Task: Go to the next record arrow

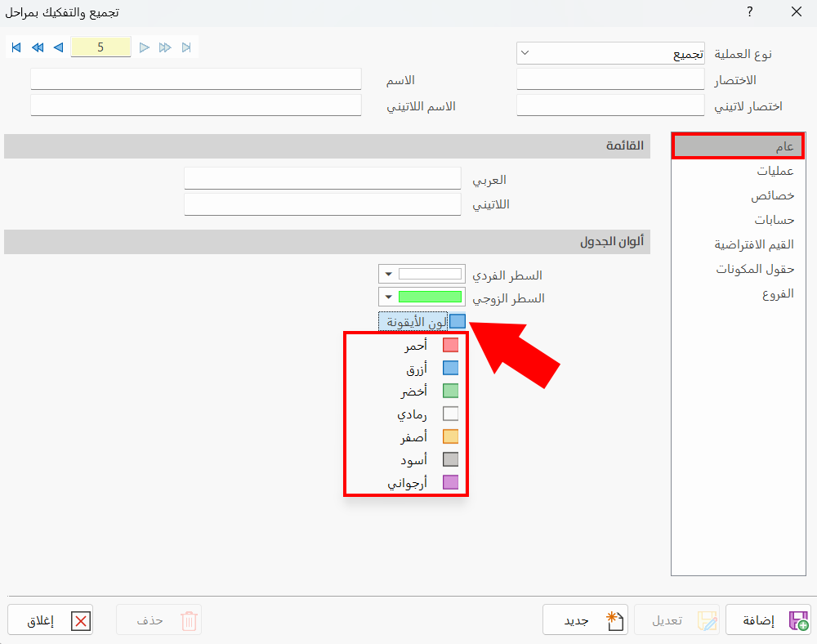Action: (x=145, y=47)
